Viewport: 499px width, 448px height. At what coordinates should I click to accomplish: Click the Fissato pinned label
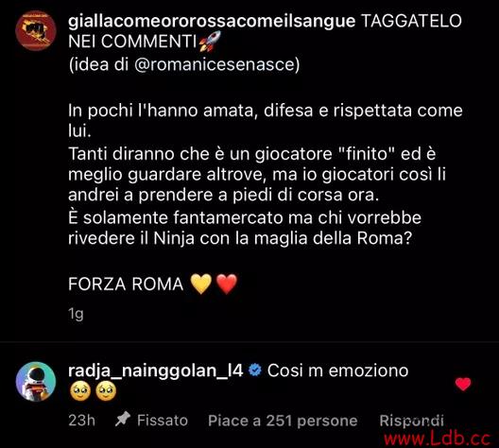[163, 421]
